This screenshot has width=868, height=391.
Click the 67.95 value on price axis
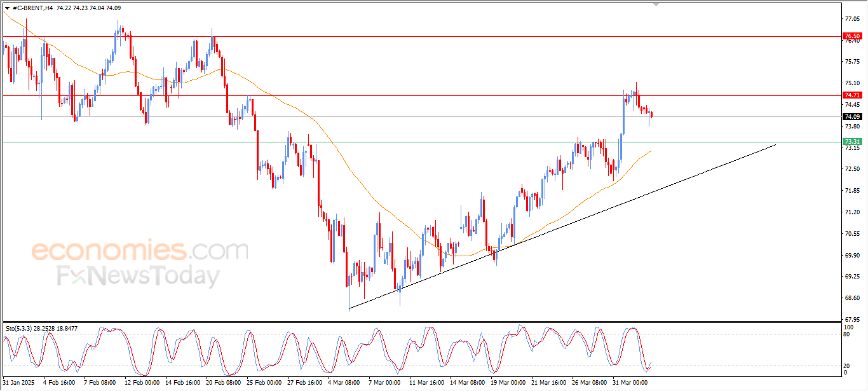[x=852, y=319]
